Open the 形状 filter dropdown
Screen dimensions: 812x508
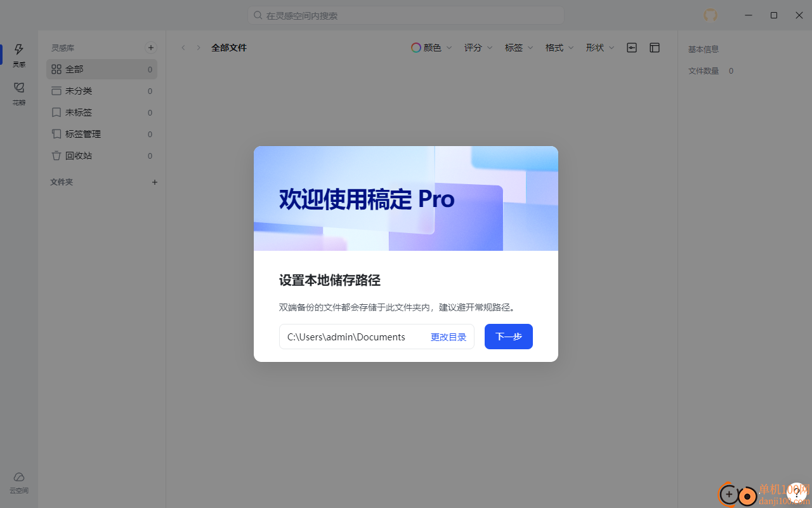pos(600,48)
